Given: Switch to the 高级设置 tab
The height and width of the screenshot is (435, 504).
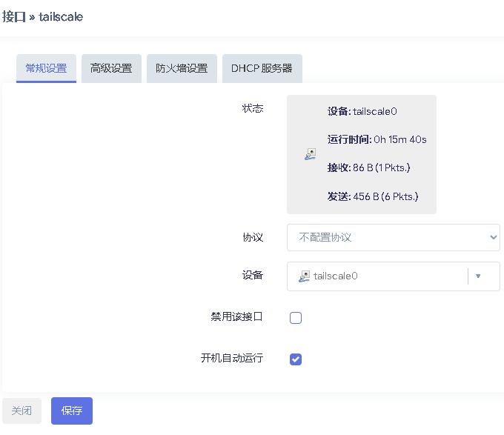Looking at the screenshot, I should [111, 68].
